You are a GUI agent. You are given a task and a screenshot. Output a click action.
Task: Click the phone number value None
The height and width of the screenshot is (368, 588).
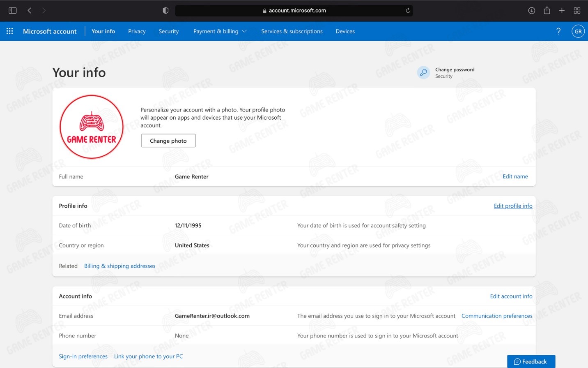coord(181,336)
